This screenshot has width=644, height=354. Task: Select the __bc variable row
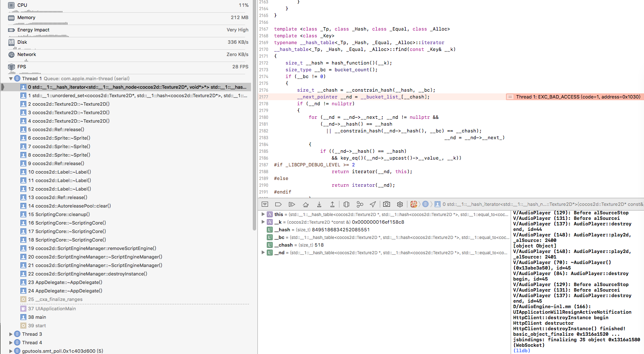[385, 237]
